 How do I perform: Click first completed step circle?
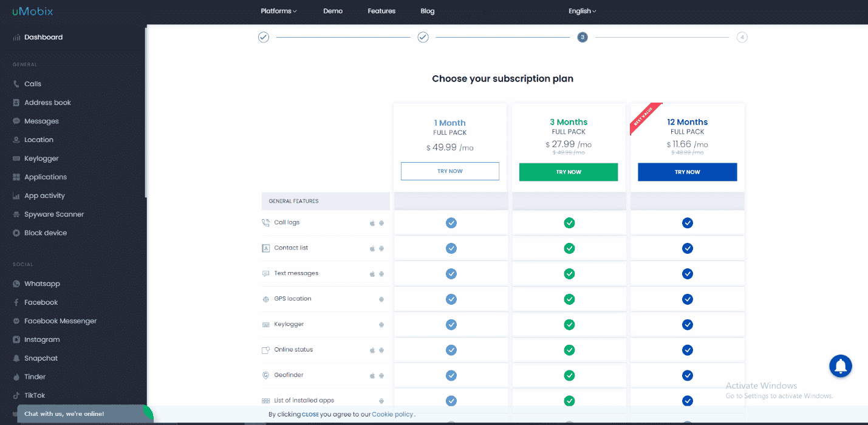(x=264, y=38)
